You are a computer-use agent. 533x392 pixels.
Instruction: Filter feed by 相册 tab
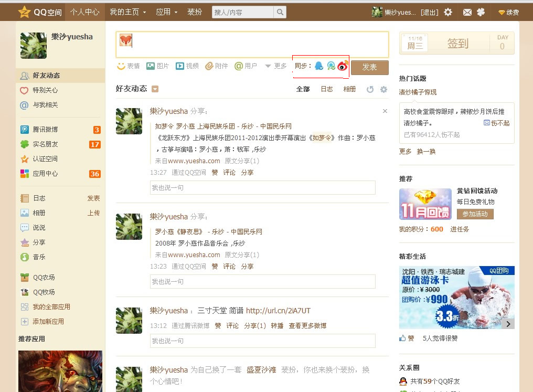(x=349, y=89)
